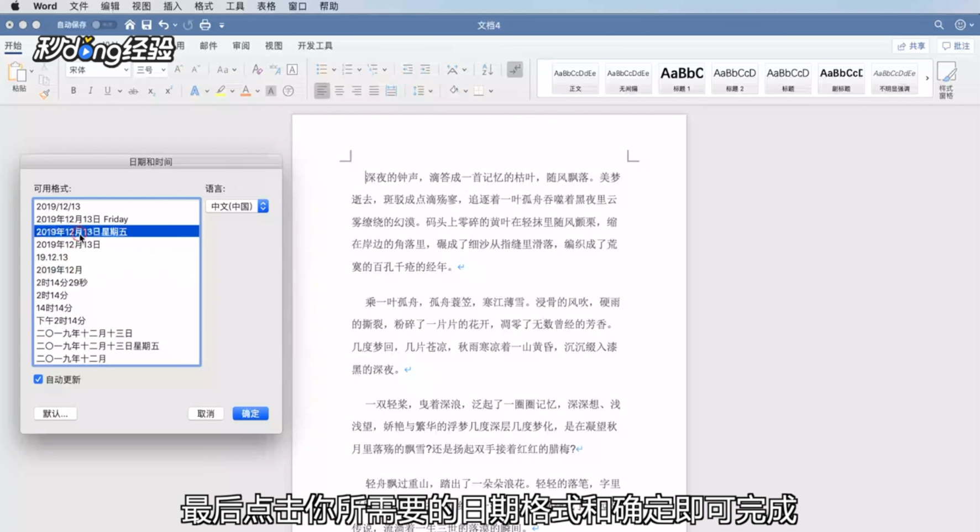This screenshot has height=532, width=980.
Task: Center align text
Action: click(339, 91)
